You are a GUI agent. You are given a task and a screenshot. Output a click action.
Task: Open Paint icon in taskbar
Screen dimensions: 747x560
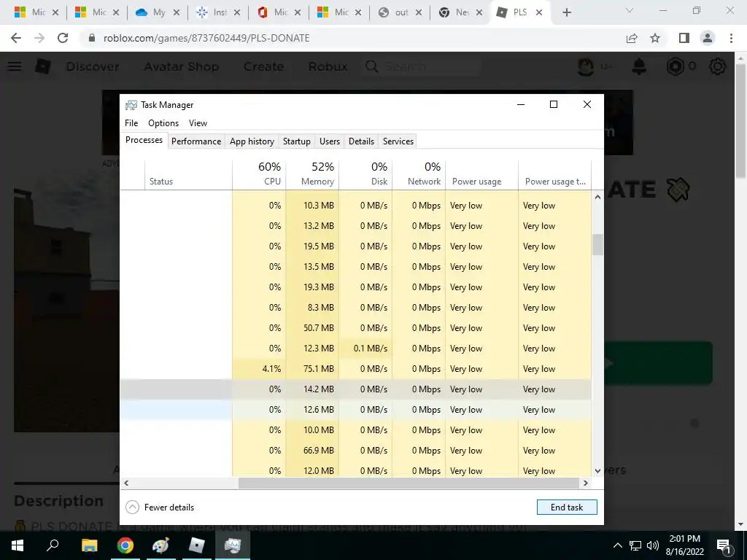[160, 545]
